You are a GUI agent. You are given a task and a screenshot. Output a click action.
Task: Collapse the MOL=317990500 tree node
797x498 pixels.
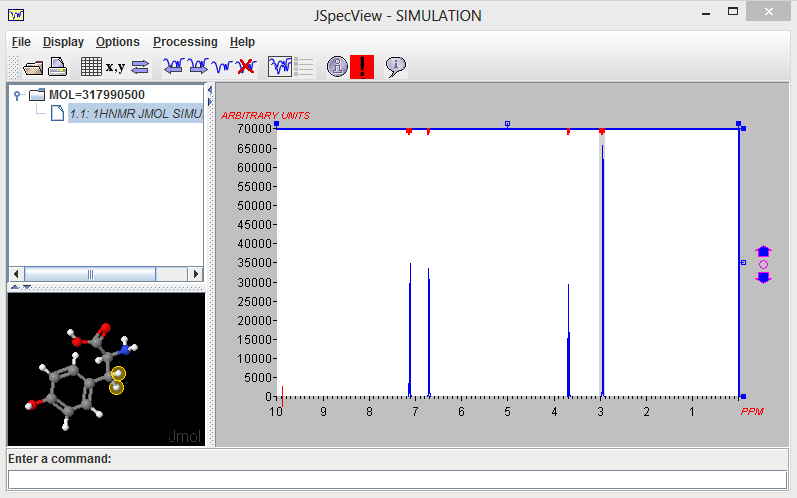coord(18,95)
